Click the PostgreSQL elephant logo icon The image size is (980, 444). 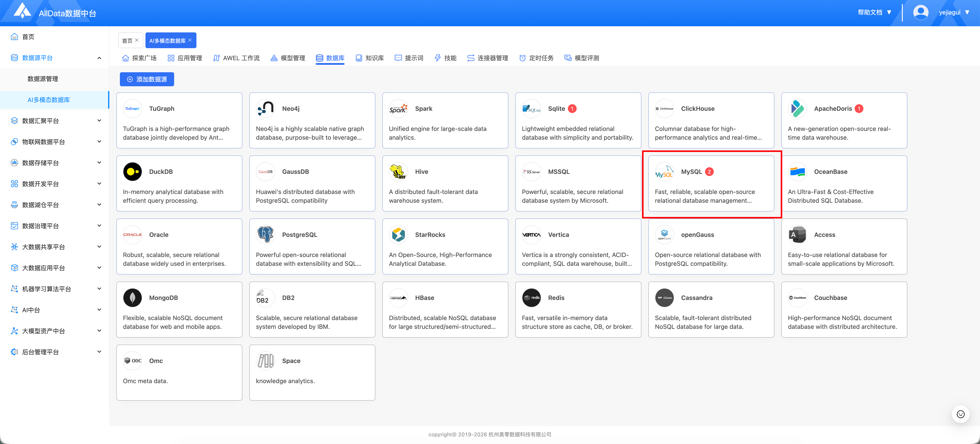pos(266,235)
